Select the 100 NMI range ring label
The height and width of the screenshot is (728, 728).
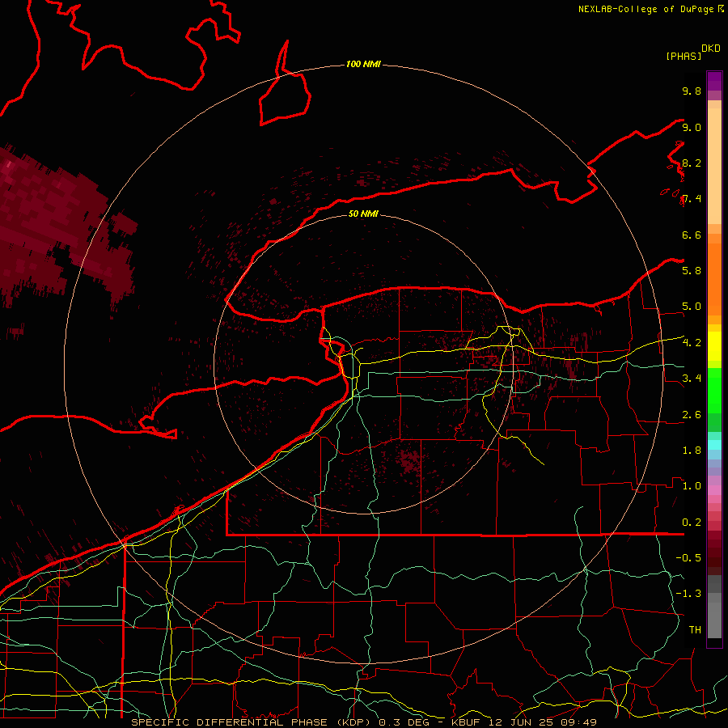point(363,64)
